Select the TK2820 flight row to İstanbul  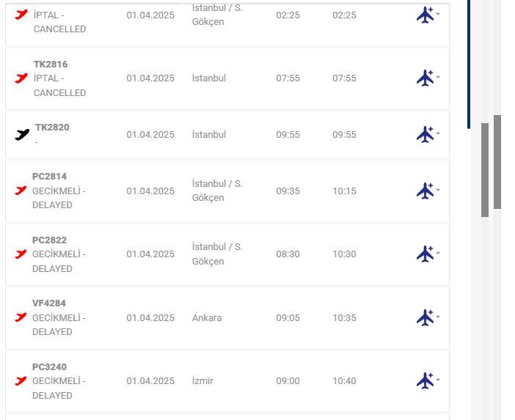coord(220,135)
